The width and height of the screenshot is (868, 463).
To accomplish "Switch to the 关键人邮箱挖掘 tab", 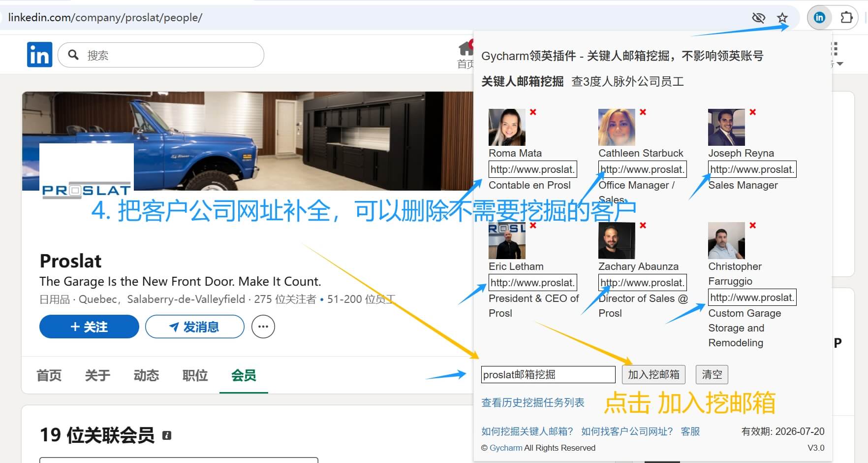I will (522, 81).
